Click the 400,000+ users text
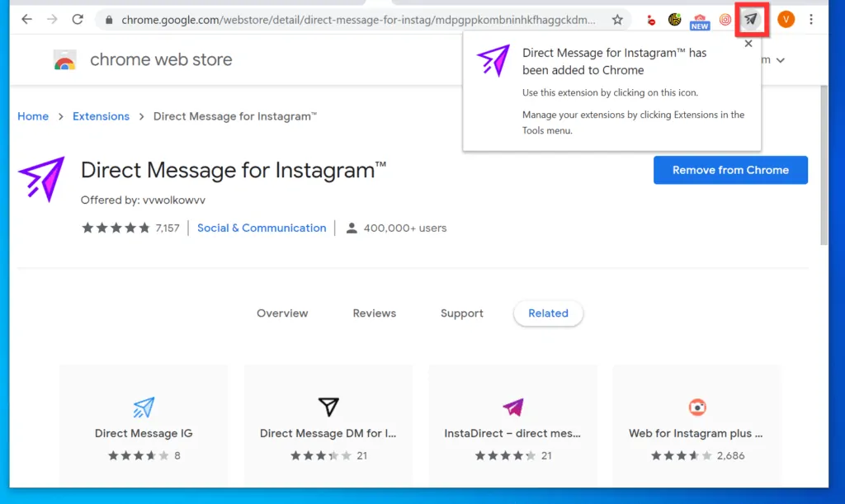 404,228
